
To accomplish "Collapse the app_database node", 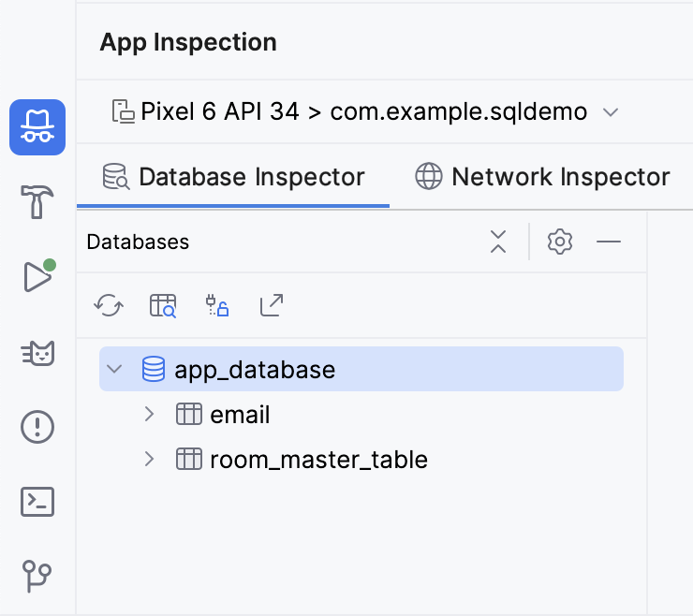I will pos(115,369).
